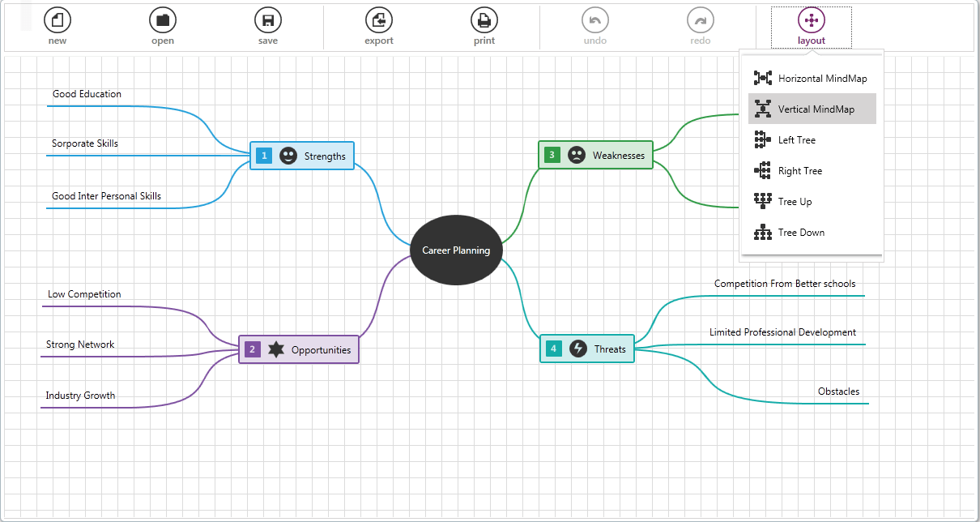The image size is (980, 522).
Task: Click the redo icon
Action: (700, 20)
